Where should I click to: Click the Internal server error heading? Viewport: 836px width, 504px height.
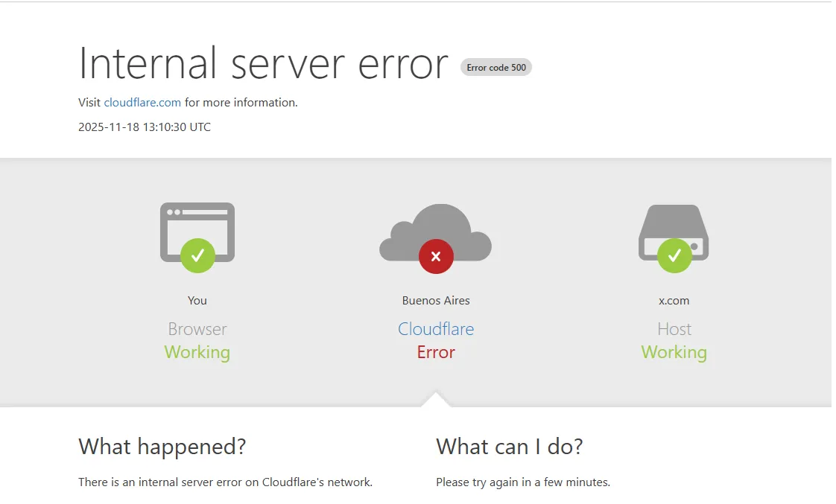(262, 63)
